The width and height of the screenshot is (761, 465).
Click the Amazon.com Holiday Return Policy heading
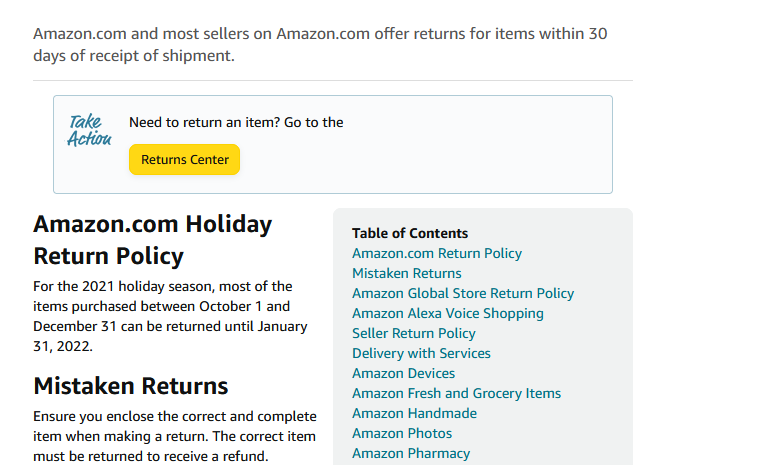pos(152,239)
